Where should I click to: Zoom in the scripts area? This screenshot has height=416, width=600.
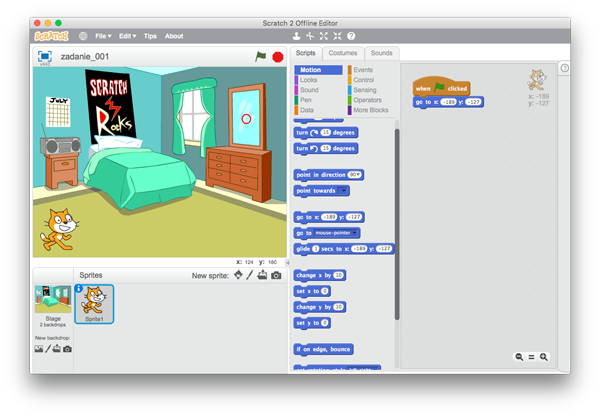(x=543, y=357)
